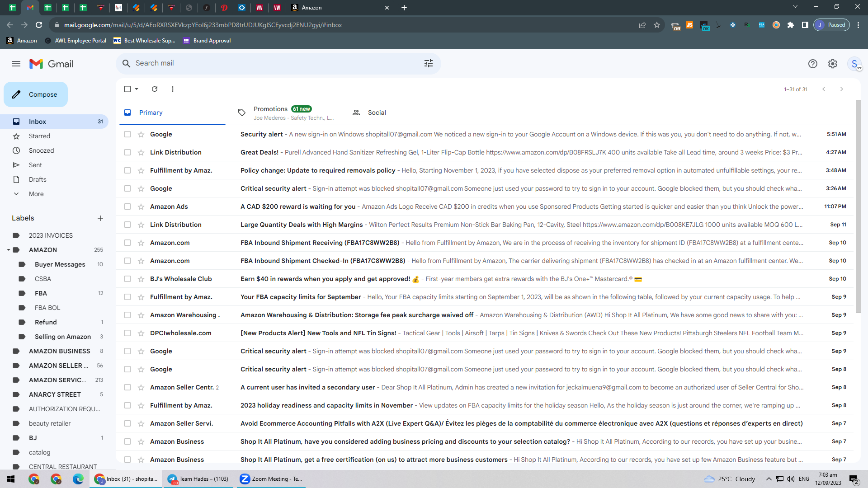Open the Brand Approval bookmark
The image size is (868, 488).
pos(207,41)
